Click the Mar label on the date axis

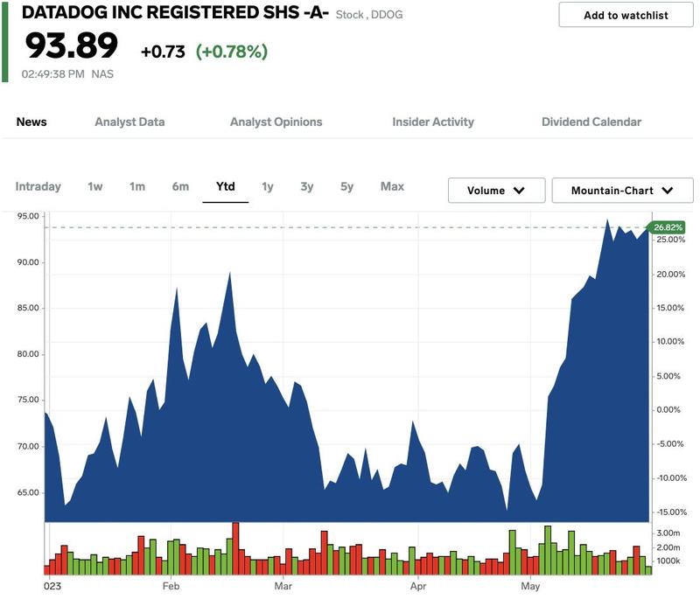pyautogui.click(x=283, y=586)
